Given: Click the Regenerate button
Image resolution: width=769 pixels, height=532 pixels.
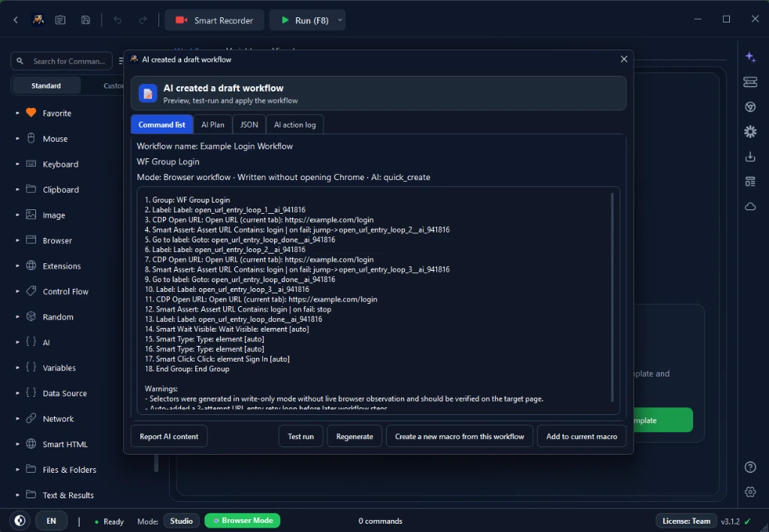Looking at the screenshot, I should tap(354, 437).
